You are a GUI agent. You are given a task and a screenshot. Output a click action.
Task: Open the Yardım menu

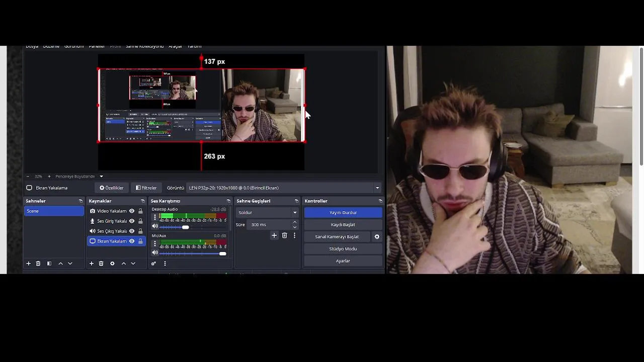[x=194, y=46]
